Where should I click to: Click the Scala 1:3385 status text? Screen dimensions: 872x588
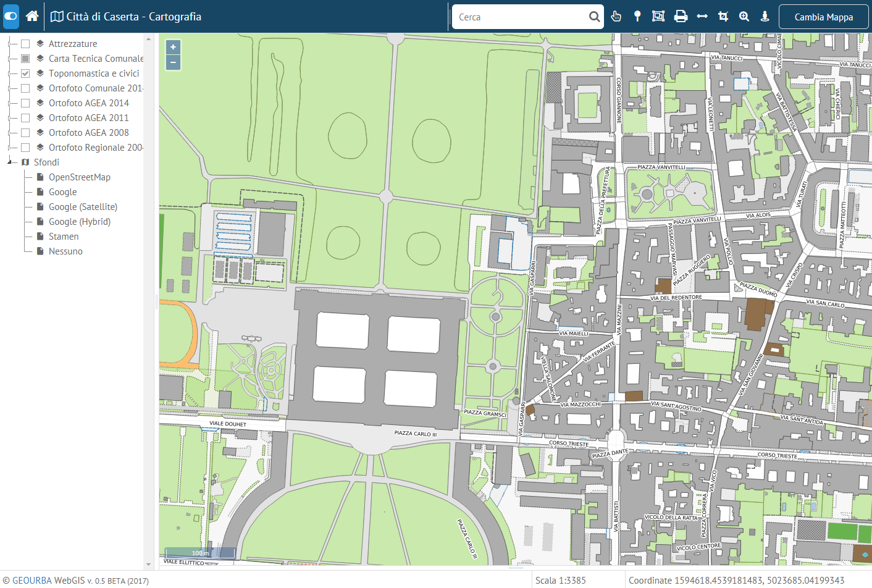(560, 581)
